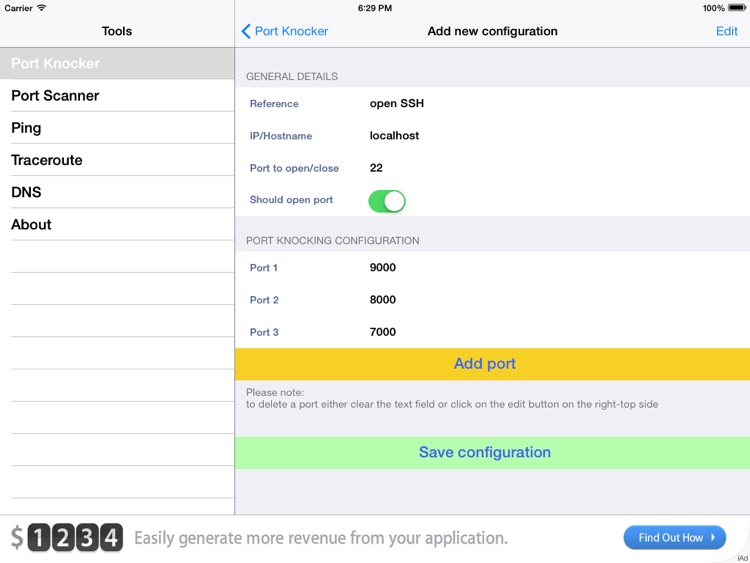Tap the battery icon in status bar
The height and width of the screenshot is (563, 750).
740,8
